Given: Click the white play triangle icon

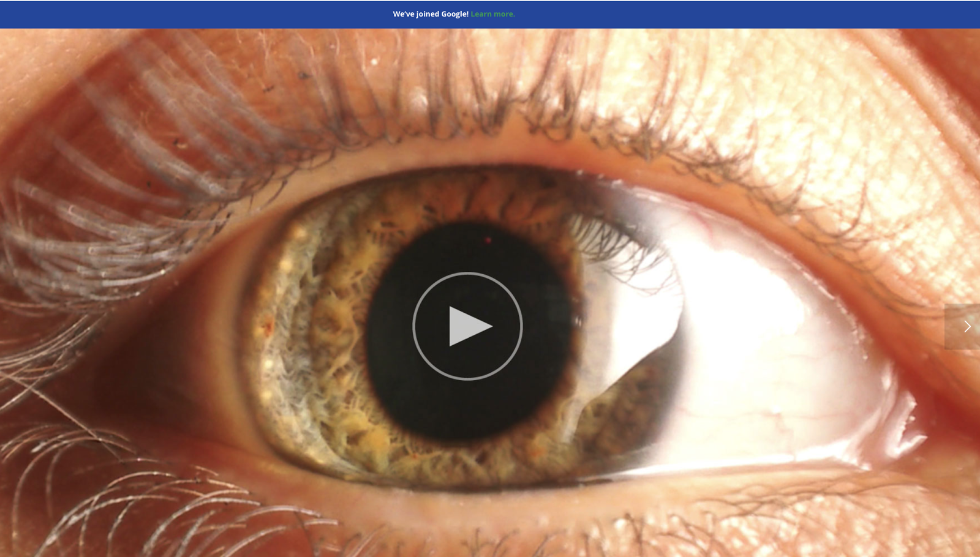Looking at the screenshot, I should [469, 326].
